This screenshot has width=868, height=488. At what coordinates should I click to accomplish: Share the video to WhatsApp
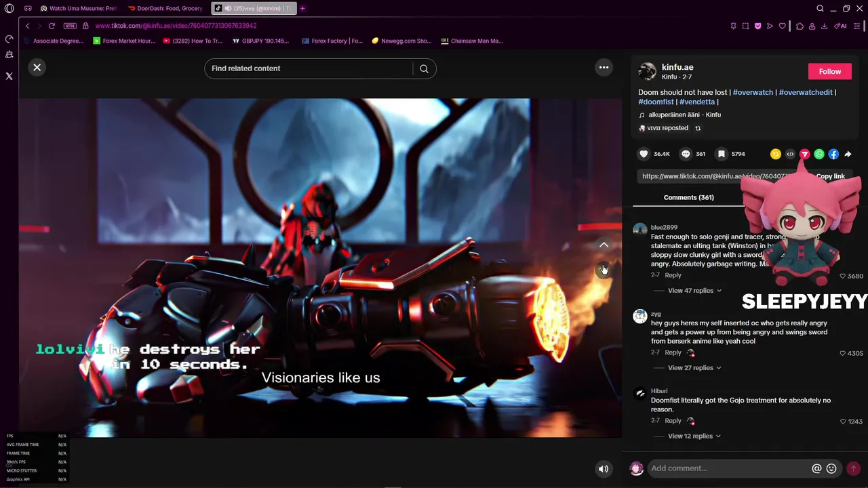click(819, 154)
